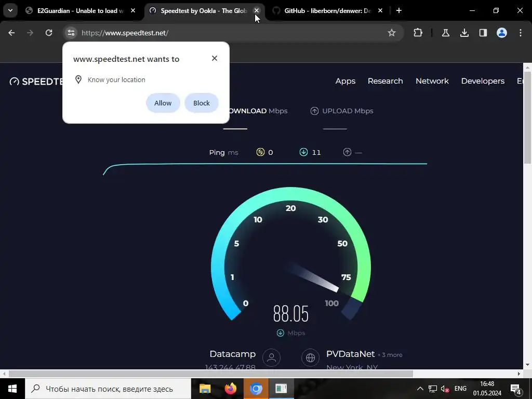Click the idle latency ping icon

(x=260, y=152)
